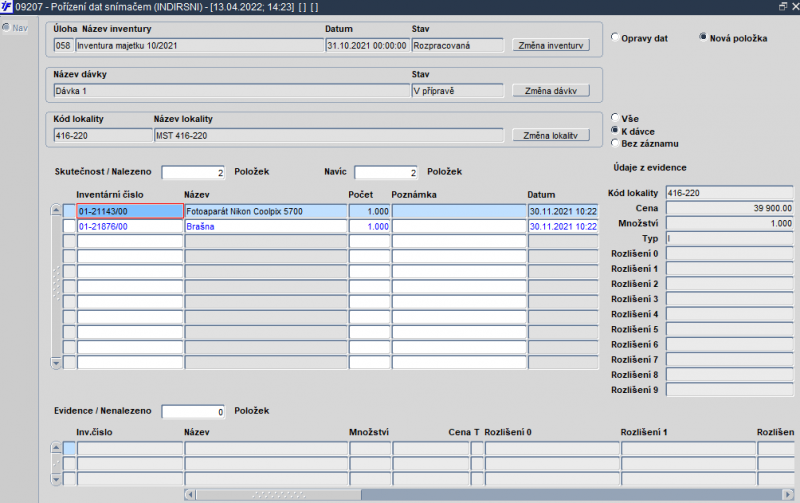Click the Název lokality field MST 416-220
Image resolution: width=800 pixels, height=503 pixels.
point(329,136)
